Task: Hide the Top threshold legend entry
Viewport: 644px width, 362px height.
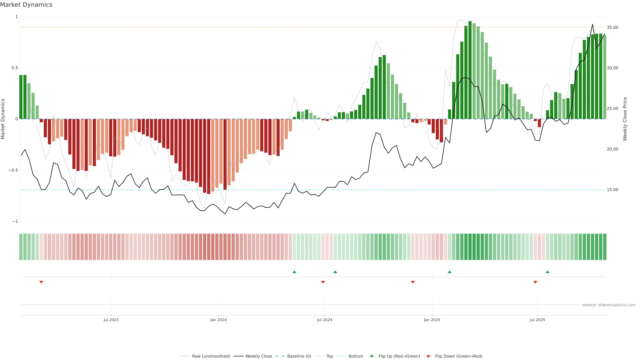Action: [330, 356]
